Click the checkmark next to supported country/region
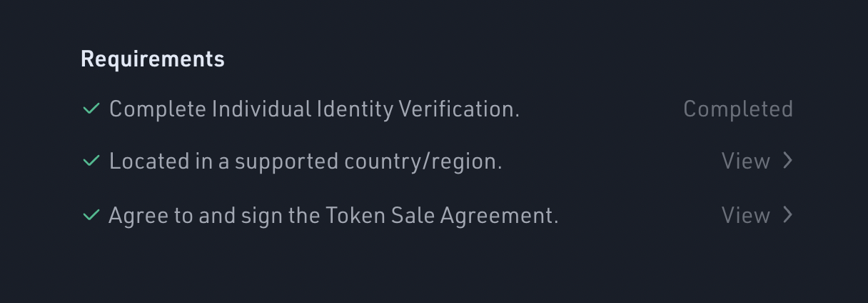This screenshot has width=868, height=303. click(x=91, y=162)
